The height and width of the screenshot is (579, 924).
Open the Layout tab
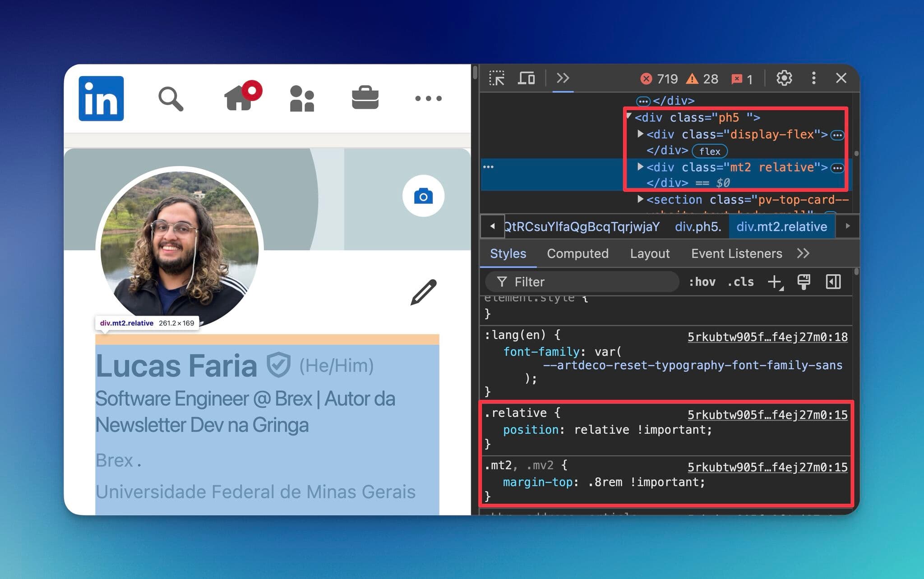click(x=650, y=253)
